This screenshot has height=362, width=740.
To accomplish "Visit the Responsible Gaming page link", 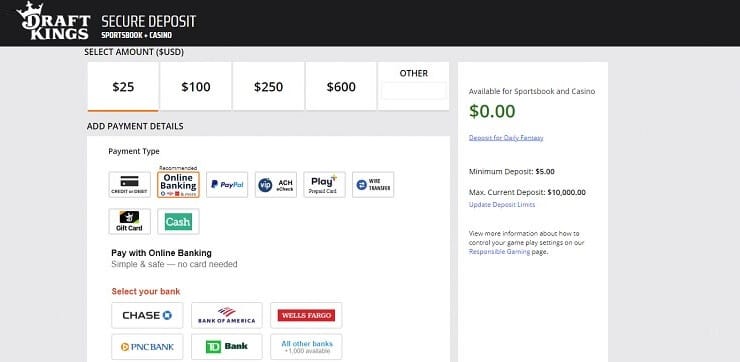I will click(499, 252).
